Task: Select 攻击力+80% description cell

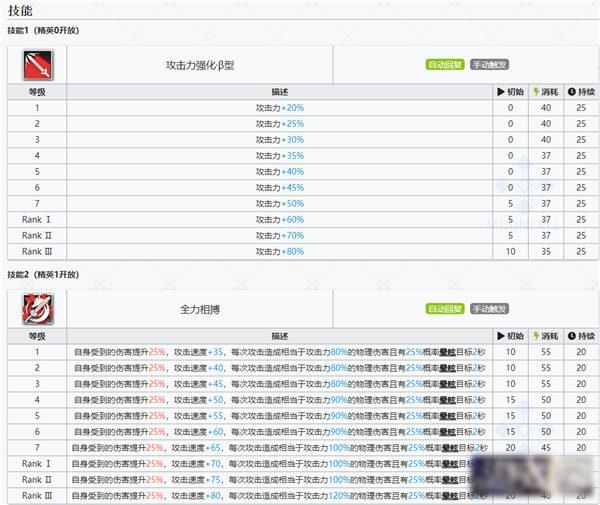Action: click(279, 252)
